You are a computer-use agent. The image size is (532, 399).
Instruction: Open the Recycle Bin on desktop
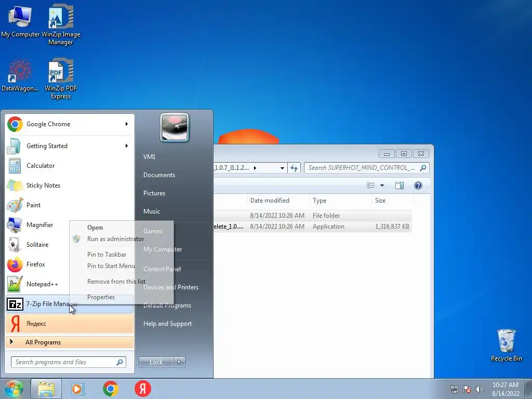pos(506,345)
